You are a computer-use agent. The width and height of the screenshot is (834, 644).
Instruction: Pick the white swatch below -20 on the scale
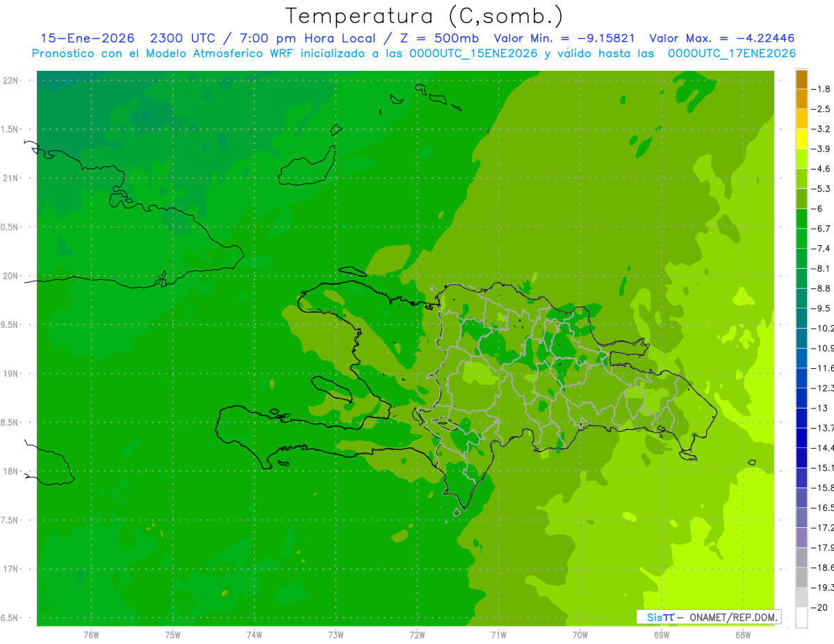[x=801, y=618]
